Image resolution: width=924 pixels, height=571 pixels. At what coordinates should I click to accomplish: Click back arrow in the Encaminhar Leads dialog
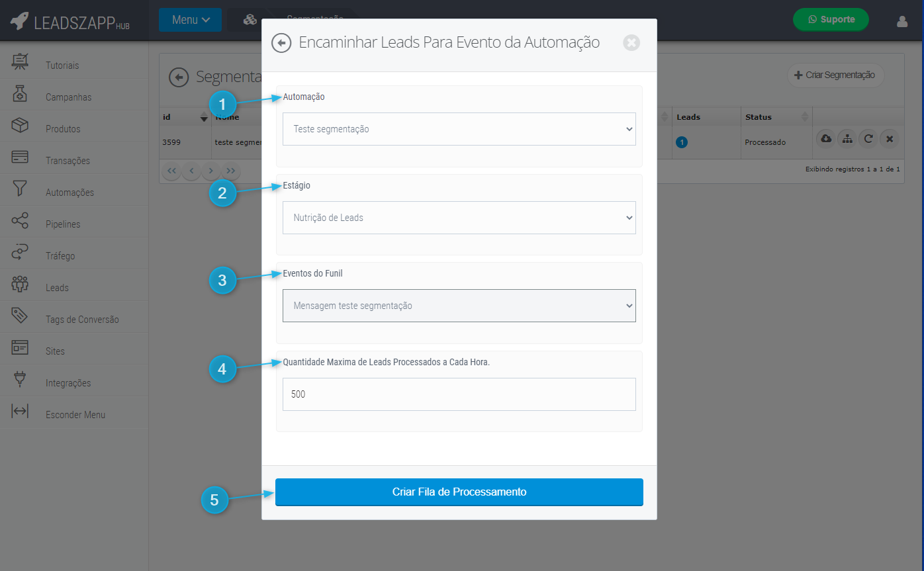[x=281, y=43]
